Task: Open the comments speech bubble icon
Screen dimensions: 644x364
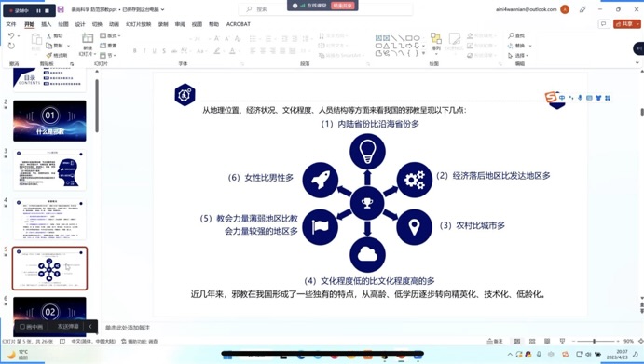Action: [x=603, y=24]
